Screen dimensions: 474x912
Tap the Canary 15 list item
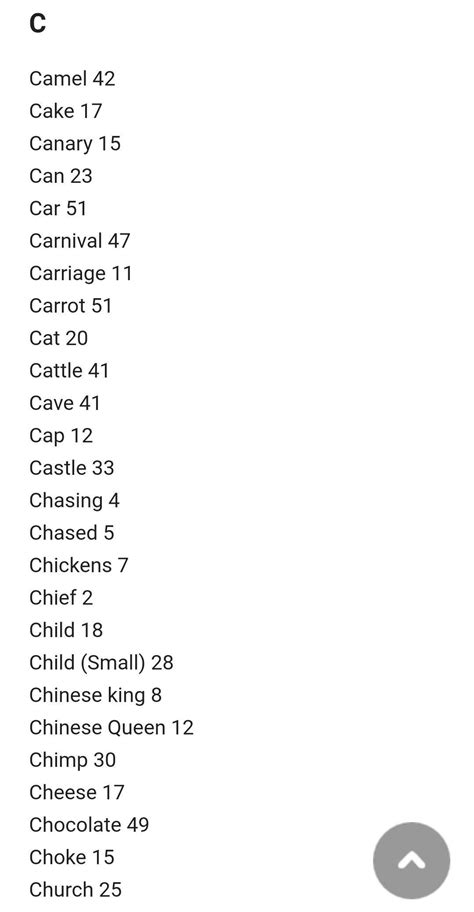pyautogui.click(x=74, y=144)
